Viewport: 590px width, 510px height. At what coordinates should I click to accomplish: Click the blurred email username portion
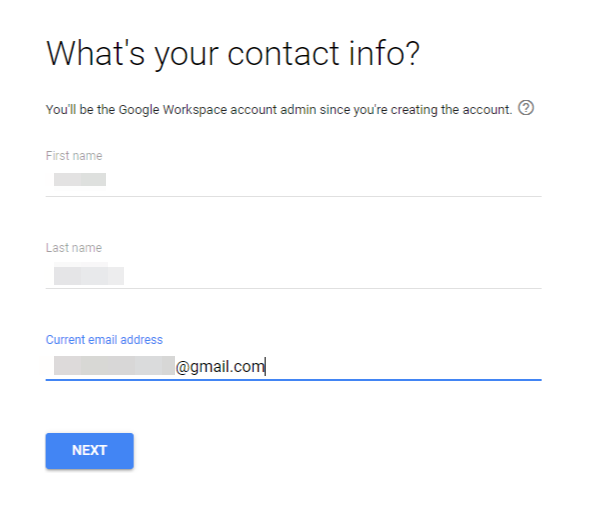coord(114,365)
